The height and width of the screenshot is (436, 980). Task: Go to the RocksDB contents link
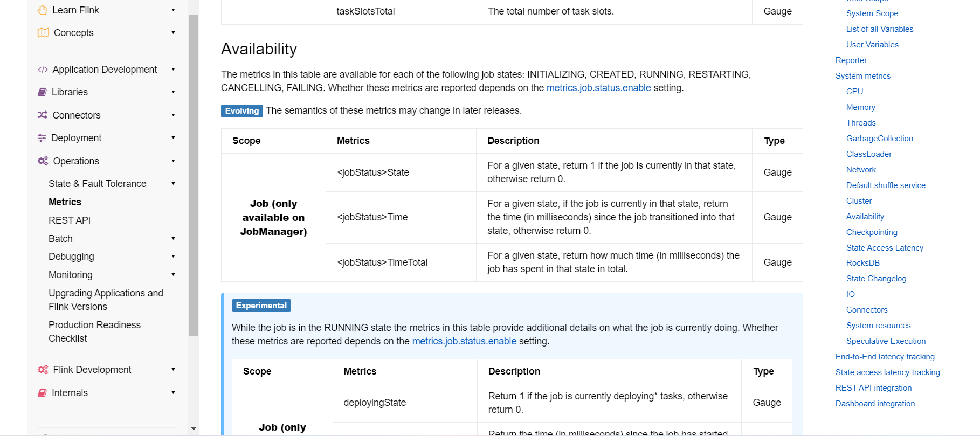pos(862,263)
